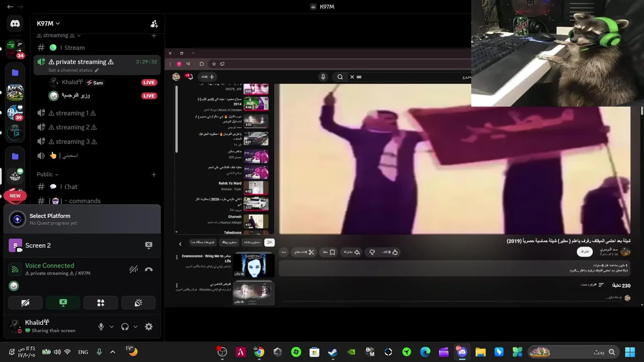Expand the video description box
This screenshot has width=644, height=362.
point(454,267)
